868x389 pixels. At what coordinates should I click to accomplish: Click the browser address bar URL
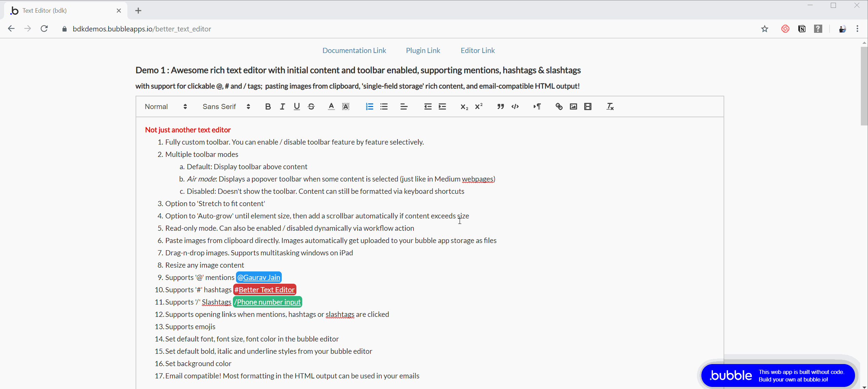click(x=142, y=29)
